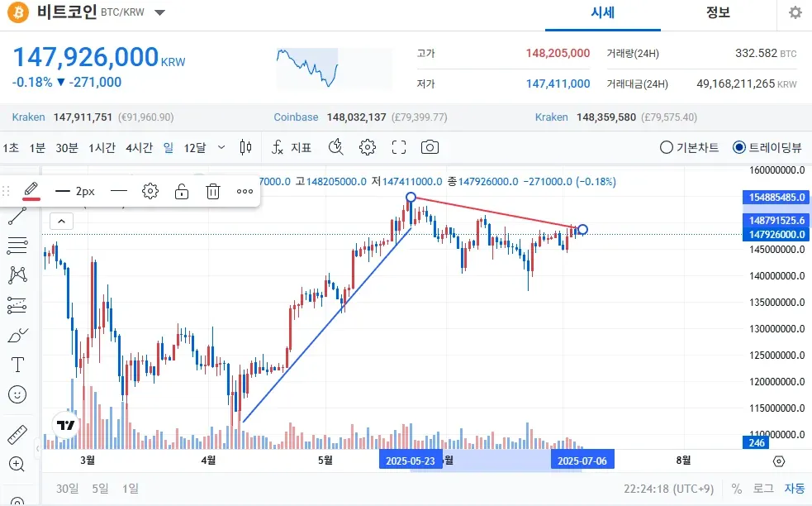Open the 지표 indicators button
This screenshot has width=812, height=506.
click(292, 147)
